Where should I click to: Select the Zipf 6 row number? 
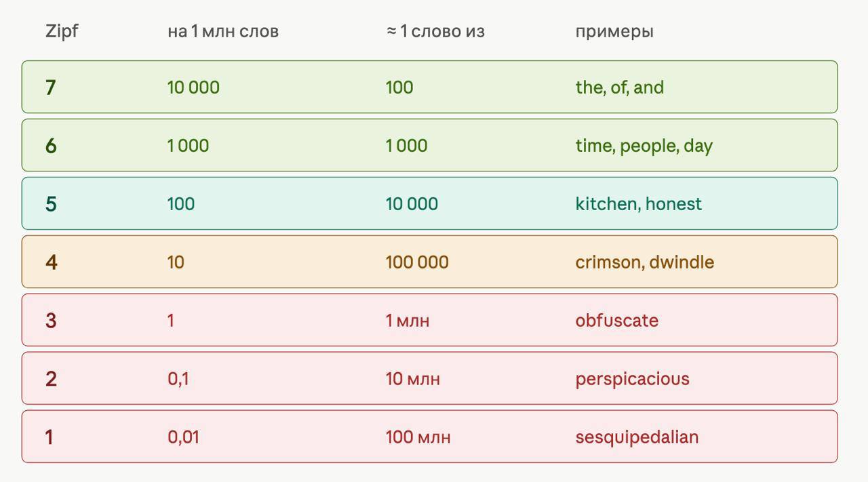pos(51,146)
